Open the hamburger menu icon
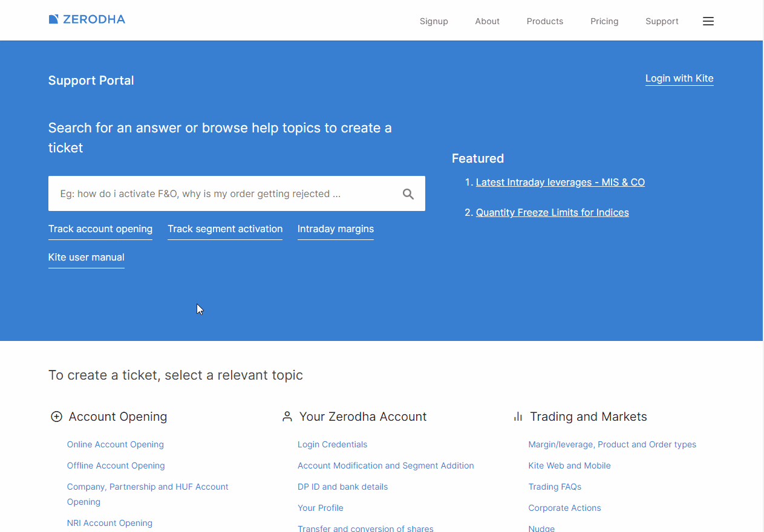Image resolution: width=764 pixels, height=532 pixels. 708,21
